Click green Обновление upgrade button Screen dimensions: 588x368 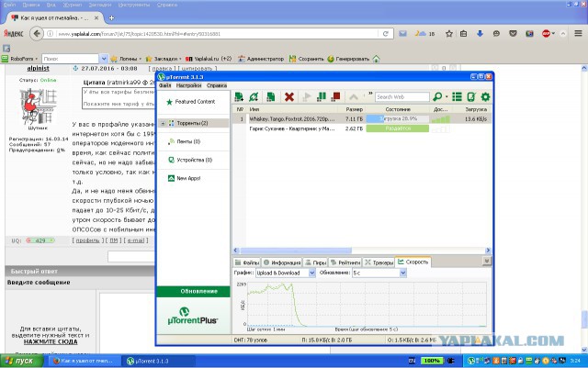(x=194, y=291)
